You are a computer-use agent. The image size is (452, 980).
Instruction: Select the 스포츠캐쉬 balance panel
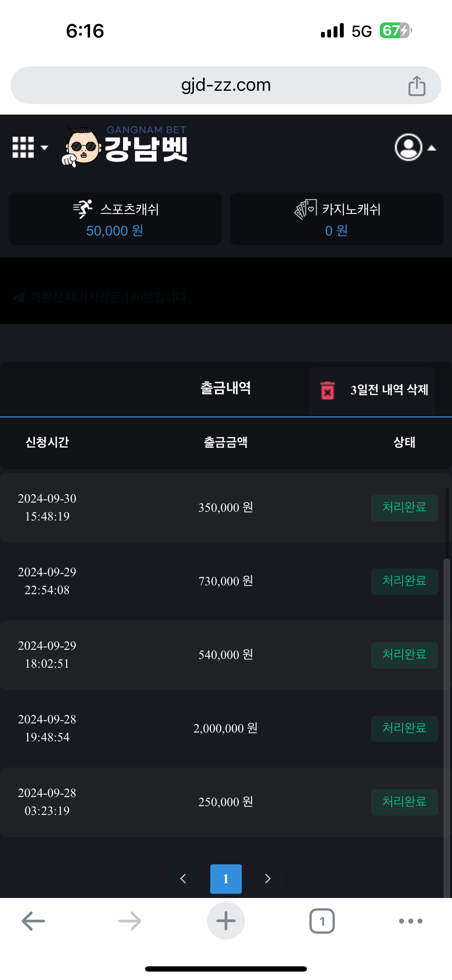(115, 219)
